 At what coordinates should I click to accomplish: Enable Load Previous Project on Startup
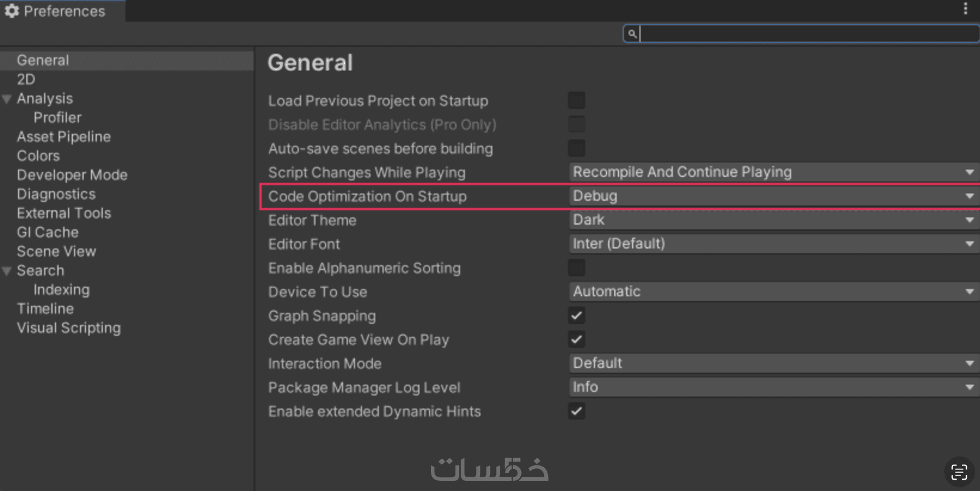[577, 100]
